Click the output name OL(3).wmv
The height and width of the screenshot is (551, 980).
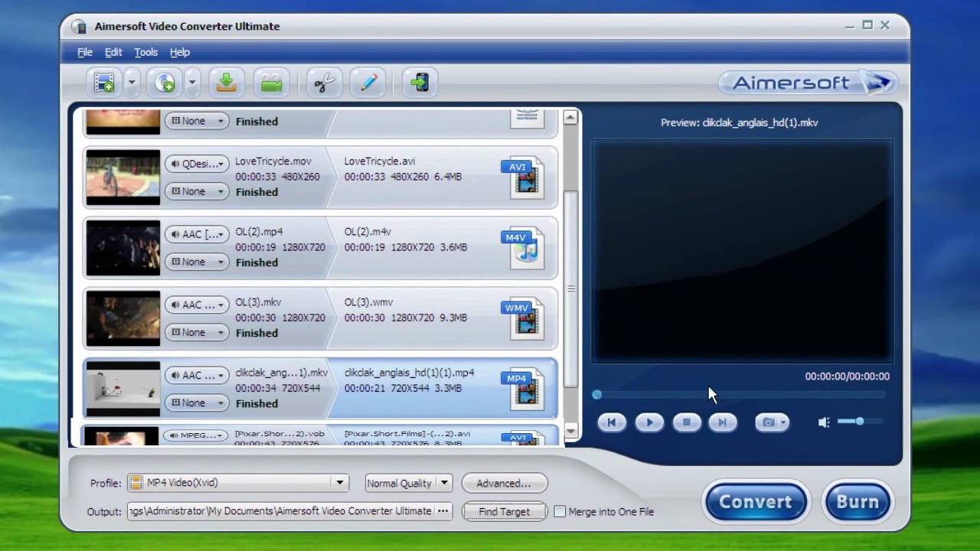(368, 302)
